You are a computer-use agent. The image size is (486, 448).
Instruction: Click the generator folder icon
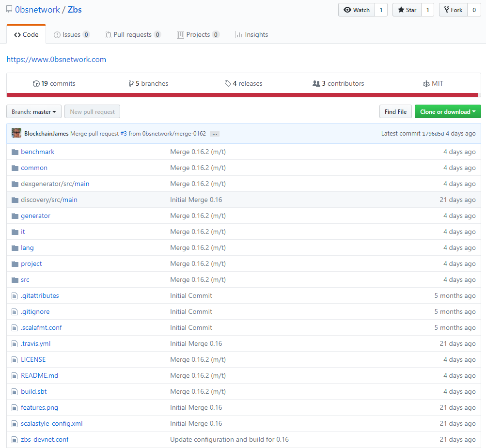click(15, 216)
